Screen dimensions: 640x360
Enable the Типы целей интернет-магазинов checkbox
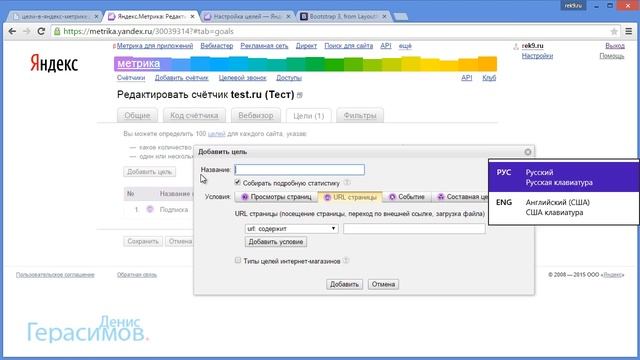[x=238, y=260]
